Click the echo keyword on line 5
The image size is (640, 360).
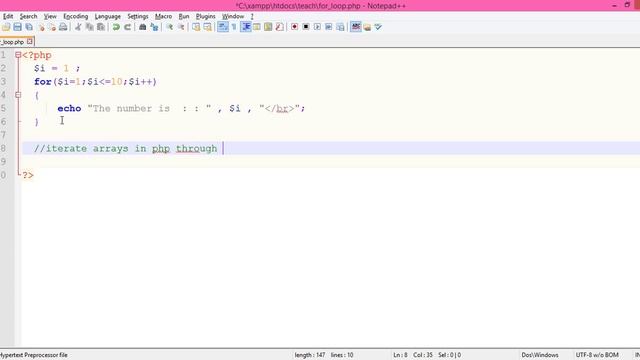point(69,108)
